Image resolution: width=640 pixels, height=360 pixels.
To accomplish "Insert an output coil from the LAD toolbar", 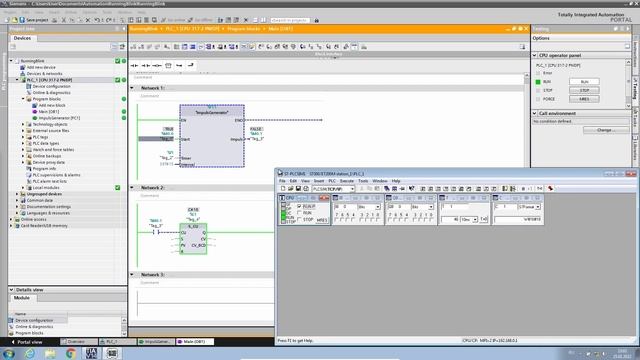I will [x=157, y=65].
